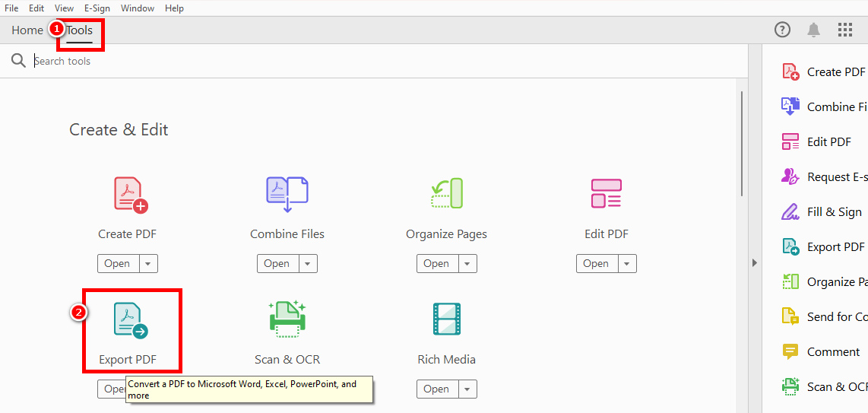Select Fill & Sign in right sidebar

(x=834, y=212)
